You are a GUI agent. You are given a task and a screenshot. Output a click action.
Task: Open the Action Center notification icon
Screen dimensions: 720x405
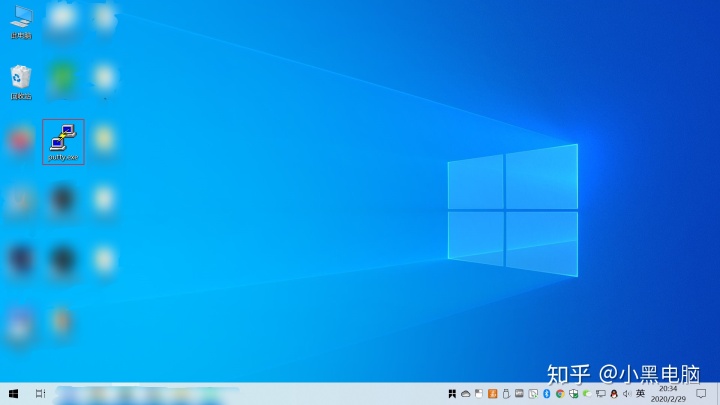(701, 394)
